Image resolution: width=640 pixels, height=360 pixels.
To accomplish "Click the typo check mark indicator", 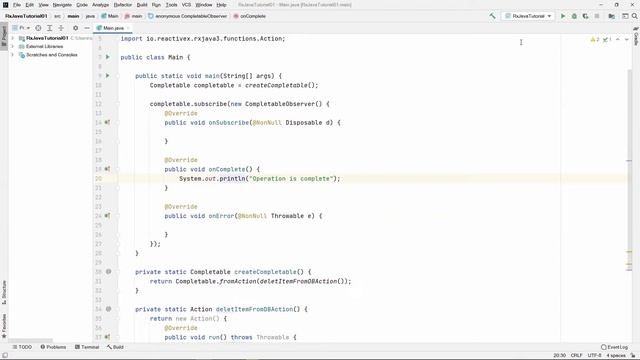I will (607, 40).
